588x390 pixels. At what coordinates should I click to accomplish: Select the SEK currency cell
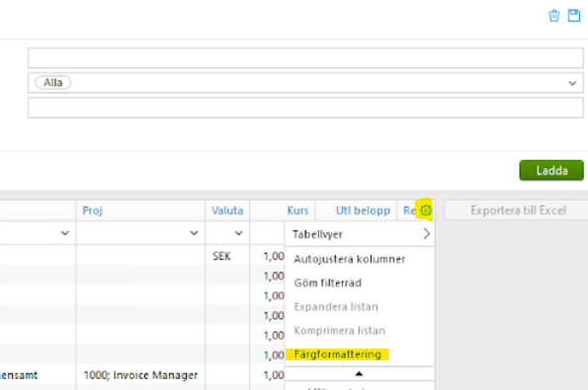(221, 257)
